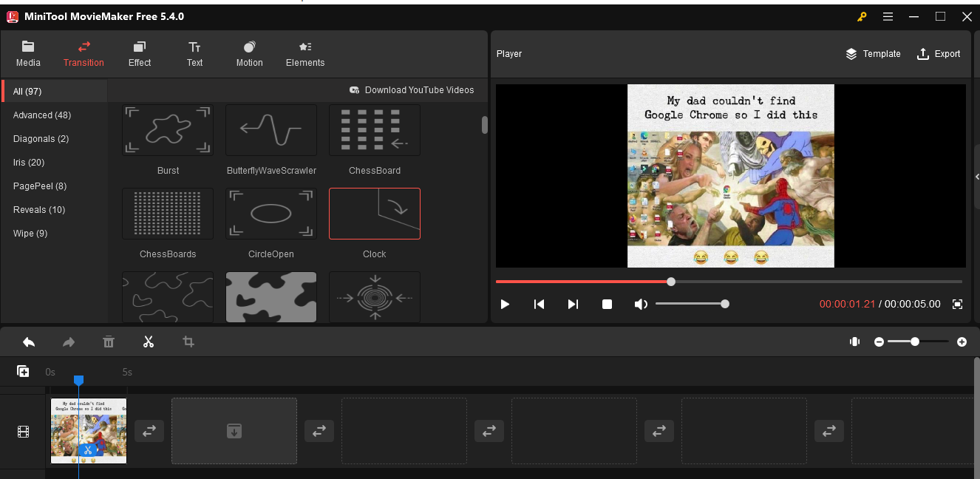Undo the last action
Screen dimensions: 980x479
(x=29, y=342)
